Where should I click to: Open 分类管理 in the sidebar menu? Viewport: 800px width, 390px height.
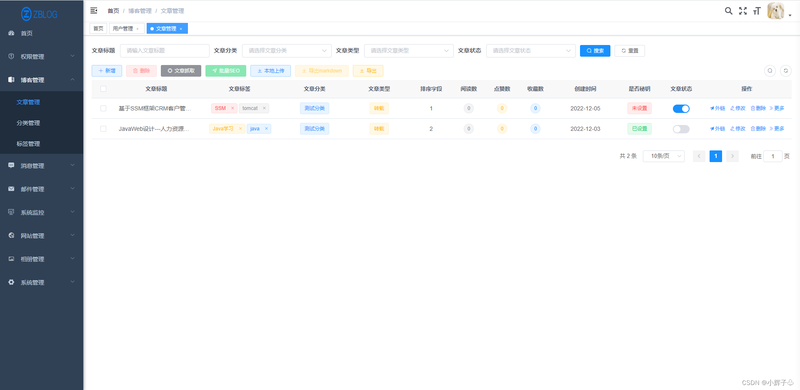(28, 123)
